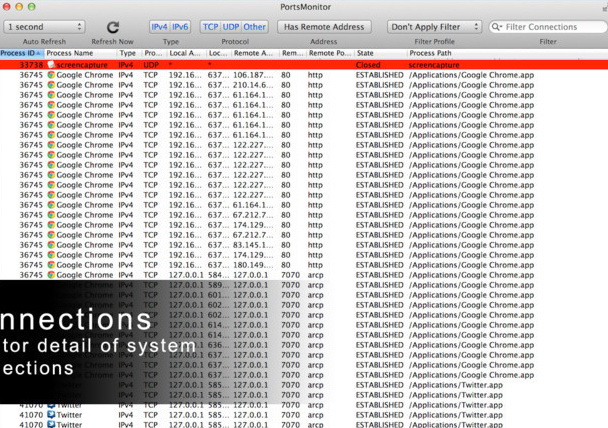This screenshot has height=428, width=608.
Task: Click into the Filter Connections search field
Action: coord(548,27)
